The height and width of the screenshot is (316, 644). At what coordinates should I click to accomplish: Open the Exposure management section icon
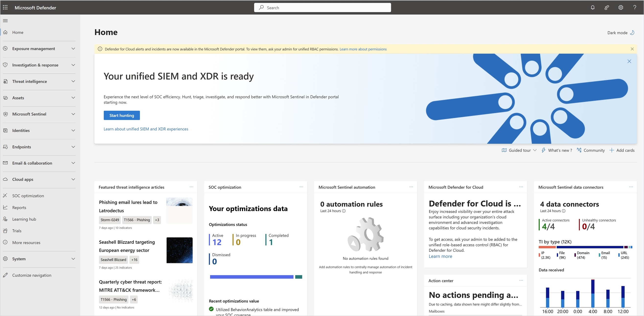click(5, 48)
